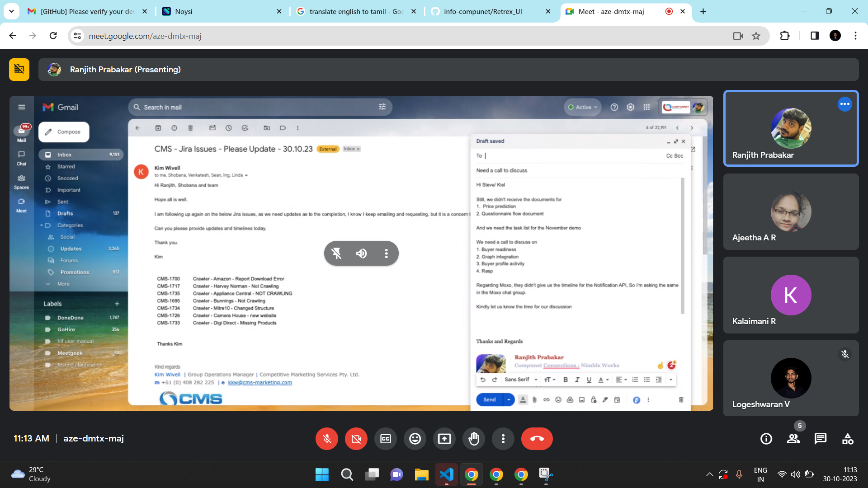Screen dimensions: 868x488
Task: Click the leave call button
Action: 537,439
